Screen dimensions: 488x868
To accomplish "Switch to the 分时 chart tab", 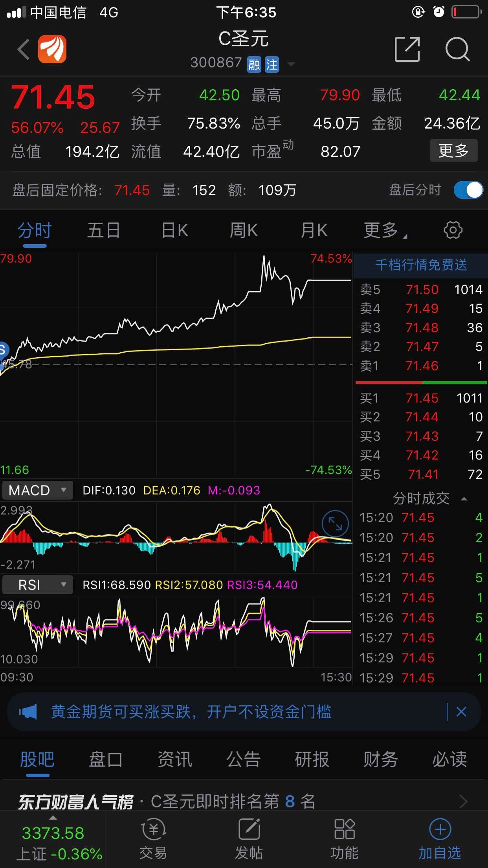I will tap(35, 230).
